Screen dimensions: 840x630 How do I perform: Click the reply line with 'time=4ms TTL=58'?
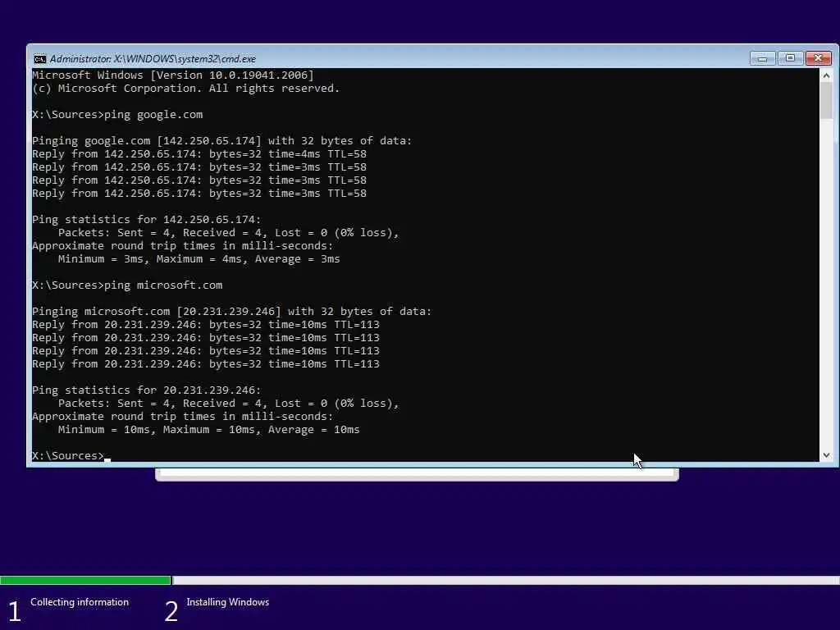199,154
